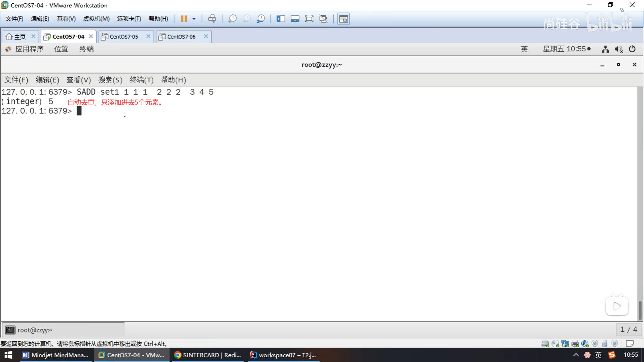Open the power options dropdown arrow
644x362 pixels.
click(x=194, y=19)
